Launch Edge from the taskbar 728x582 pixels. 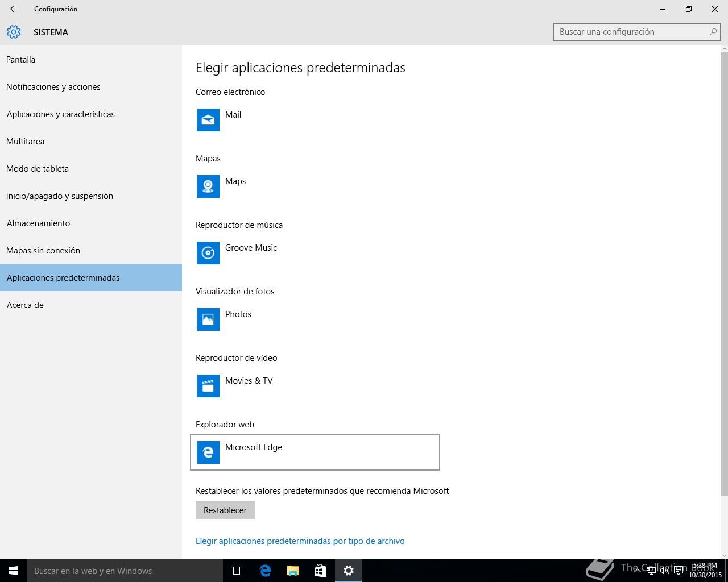[x=265, y=571]
